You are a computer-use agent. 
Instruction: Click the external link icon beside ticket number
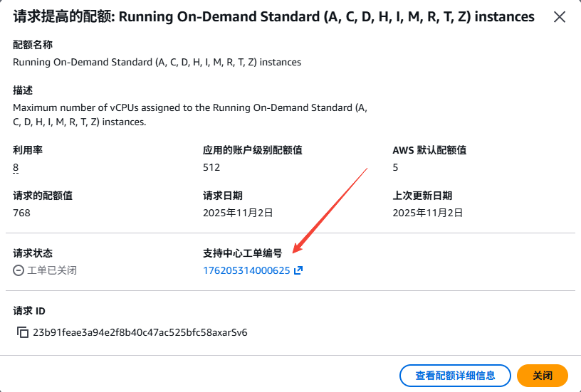click(x=298, y=270)
